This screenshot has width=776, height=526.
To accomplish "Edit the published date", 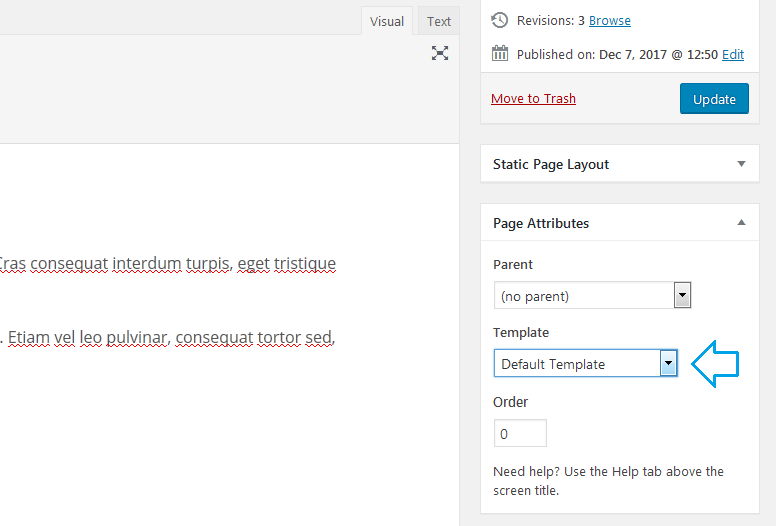I will pyautogui.click(x=732, y=54).
